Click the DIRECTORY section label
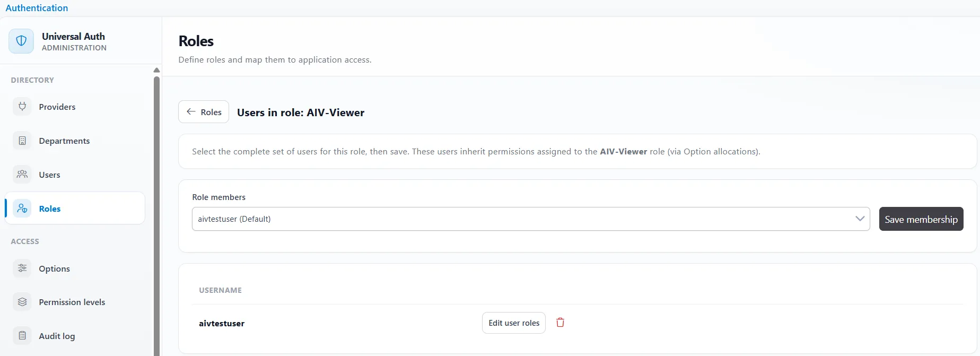980x356 pixels. pyautogui.click(x=32, y=80)
